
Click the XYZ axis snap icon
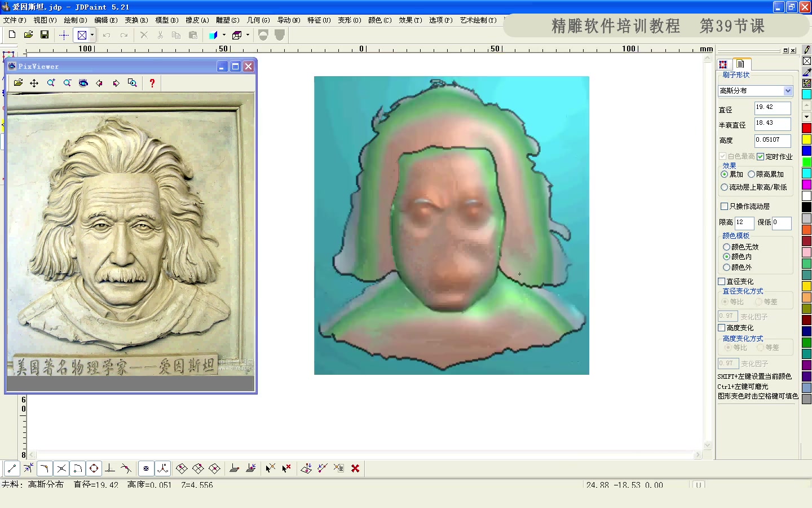163,468
